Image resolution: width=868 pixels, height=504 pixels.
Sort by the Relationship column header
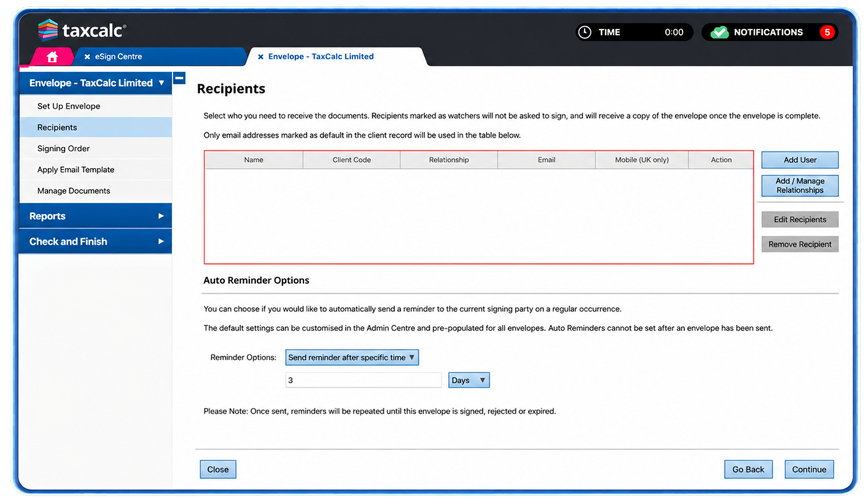coord(449,160)
